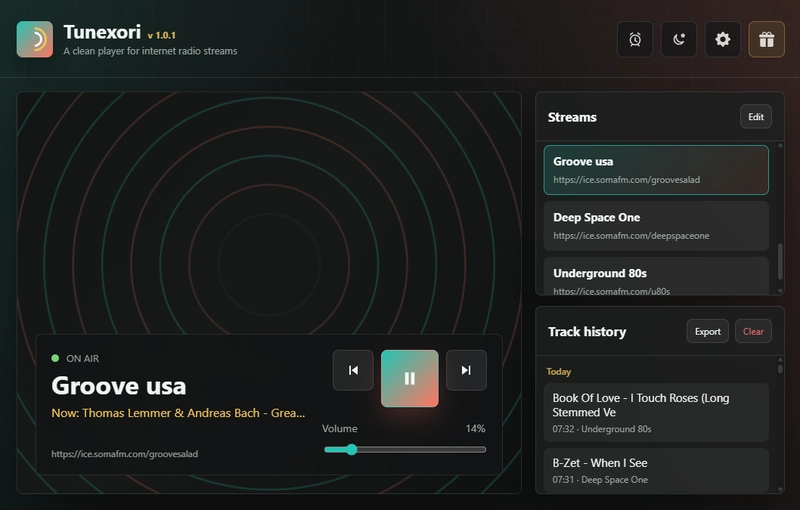The image size is (800, 510).
Task: Open the alarm clock timer
Action: 635,40
